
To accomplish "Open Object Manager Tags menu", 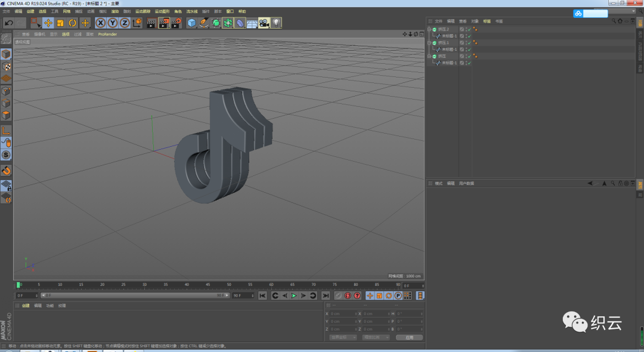I will point(487,21).
